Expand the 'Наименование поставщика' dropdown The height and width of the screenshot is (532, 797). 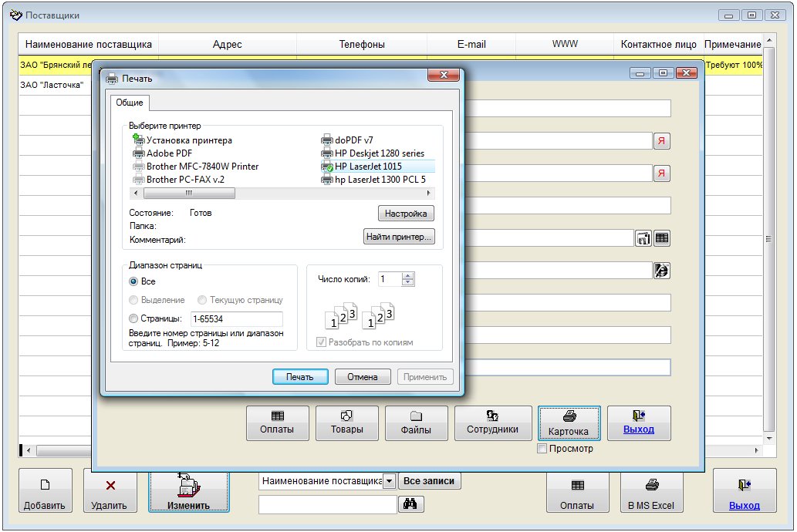[390, 481]
